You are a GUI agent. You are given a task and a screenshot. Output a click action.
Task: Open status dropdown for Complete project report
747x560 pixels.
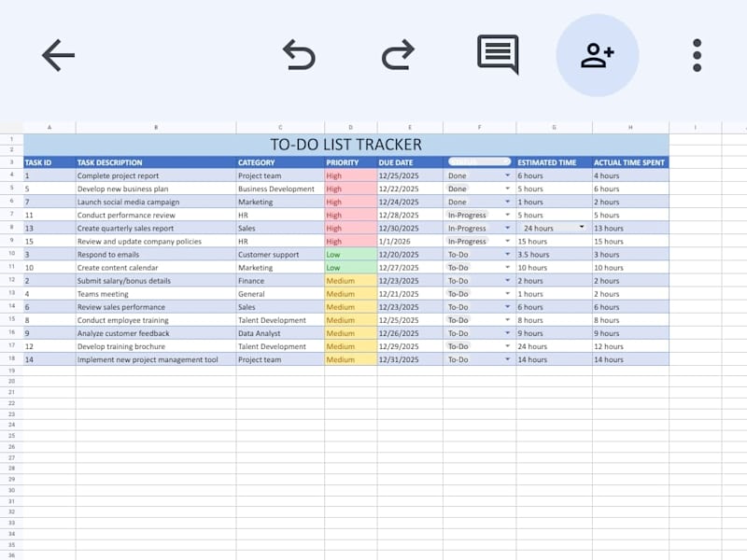(507, 175)
